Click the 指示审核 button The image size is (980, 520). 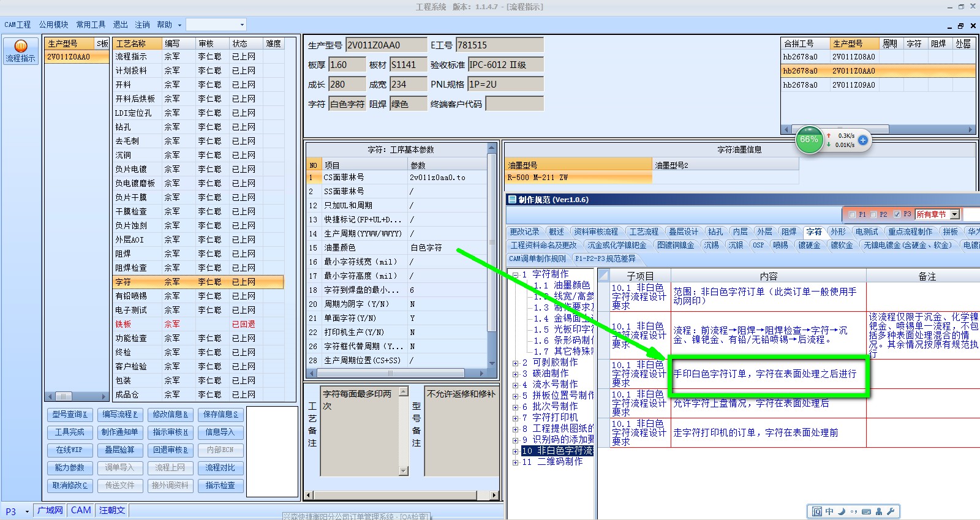pyautogui.click(x=170, y=432)
